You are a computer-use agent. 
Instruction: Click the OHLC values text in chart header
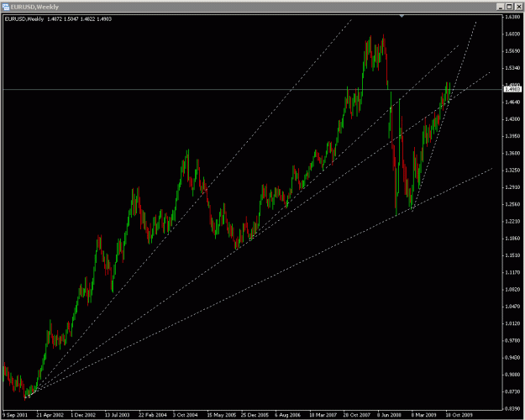tap(79, 19)
